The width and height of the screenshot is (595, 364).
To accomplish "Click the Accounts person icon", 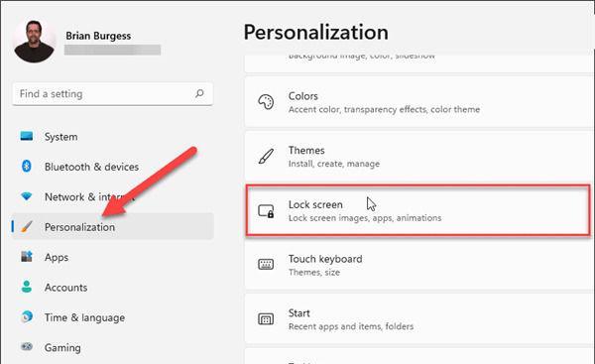I will pos(27,287).
